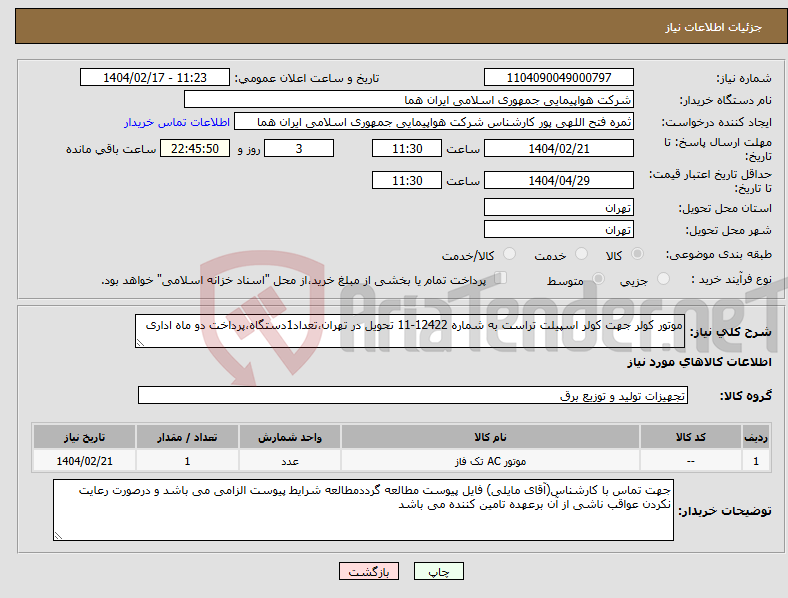Click the request creator name field
The width and height of the screenshot is (788, 598).
coord(434,122)
